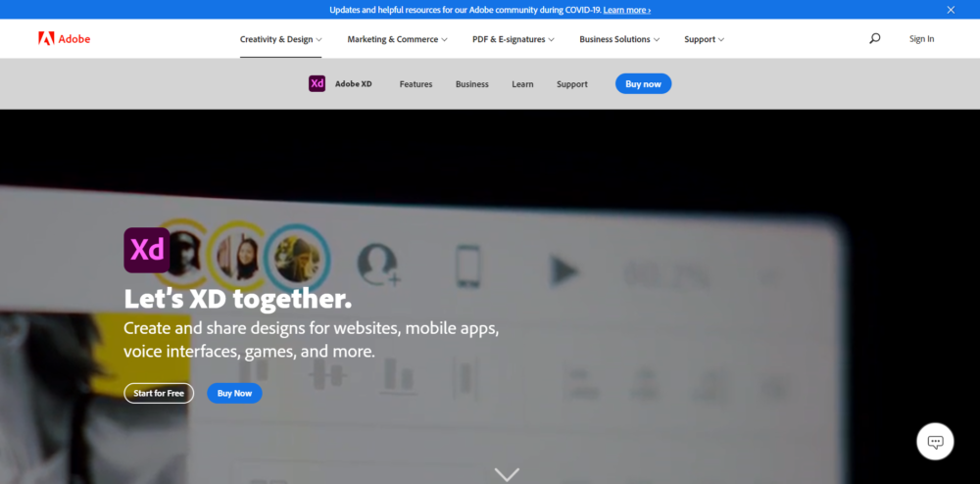Click the Buy now button in sub-navigation
This screenshot has width=980, height=484.
643,83
